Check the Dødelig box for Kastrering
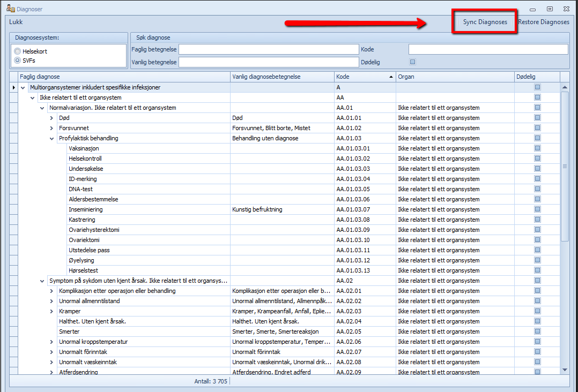The image size is (578, 392). tap(537, 220)
